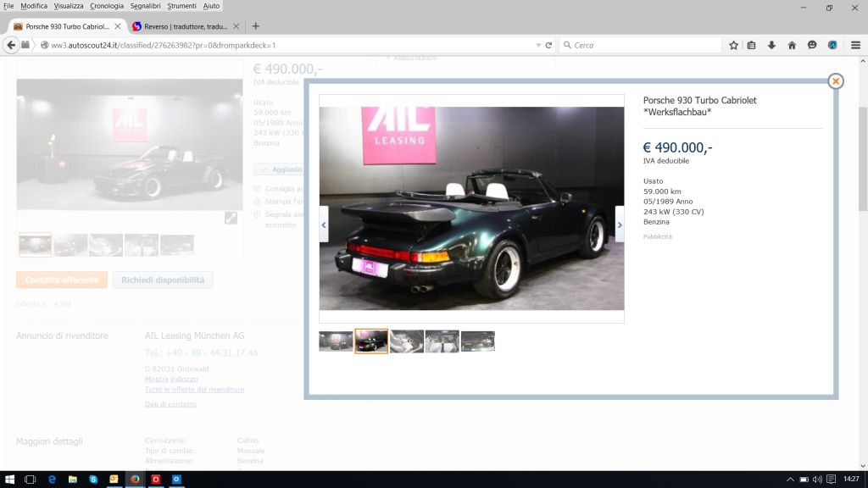The width and height of the screenshot is (868, 488).
Task: Open bookmarks list icon in toolbar
Action: click(751, 46)
